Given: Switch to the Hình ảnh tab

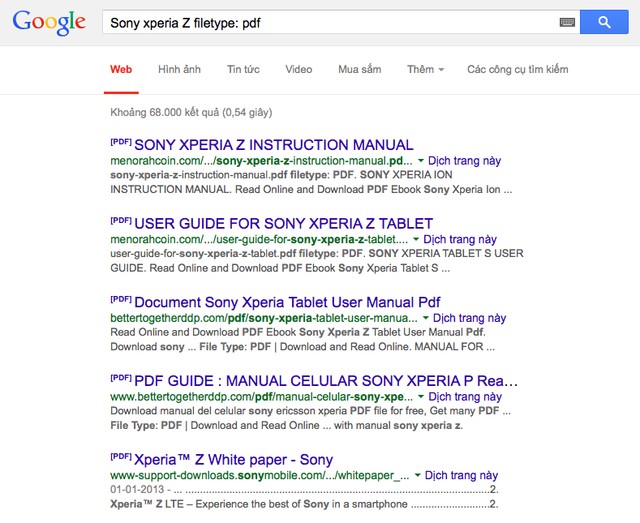Looking at the screenshot, I should coord(179,69).
